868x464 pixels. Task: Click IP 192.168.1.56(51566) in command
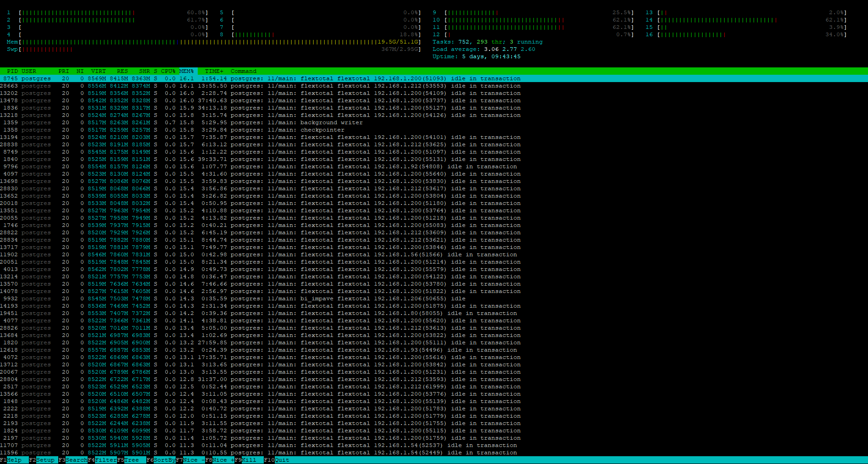tap(408, 254)
